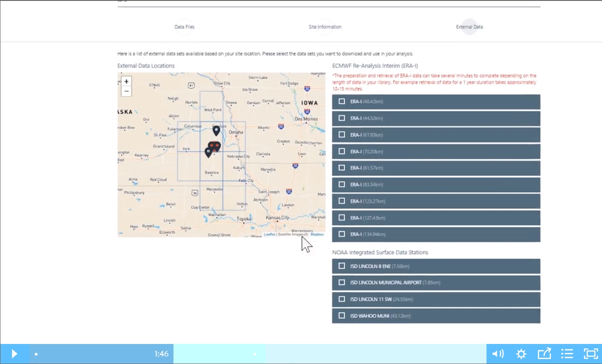
Task: Open the Mapbox attribution link
Action: (x=317, y=234)
